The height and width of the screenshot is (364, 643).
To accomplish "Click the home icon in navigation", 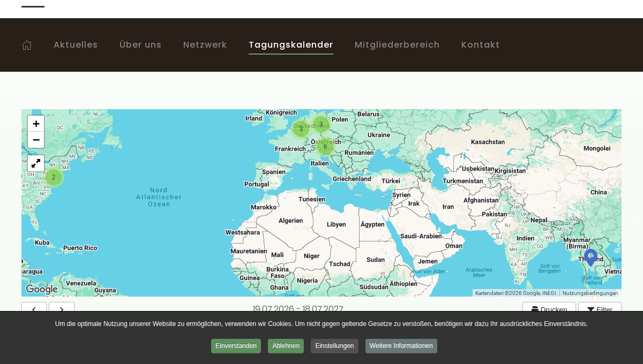I will [x=27, y=45].
